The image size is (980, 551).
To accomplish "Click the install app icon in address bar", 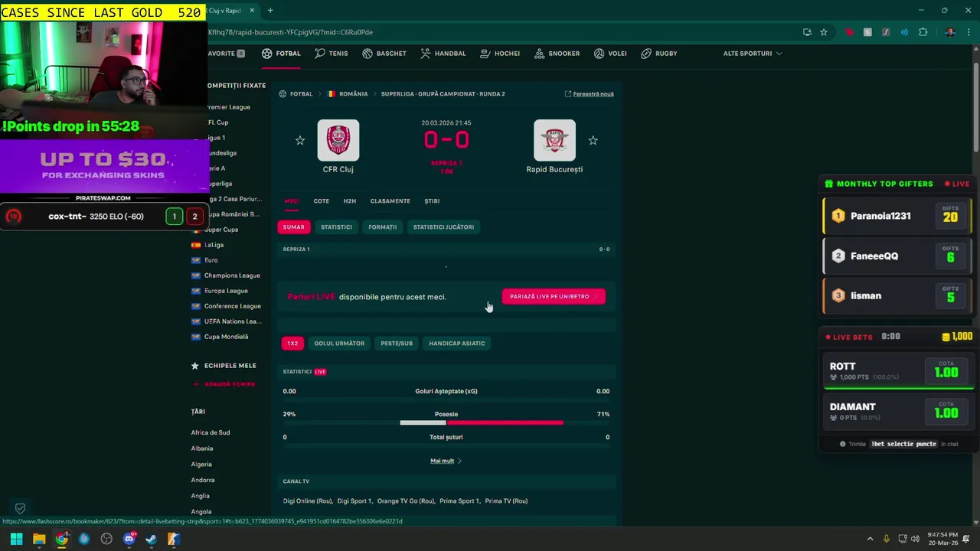I will tap(807, 32).
